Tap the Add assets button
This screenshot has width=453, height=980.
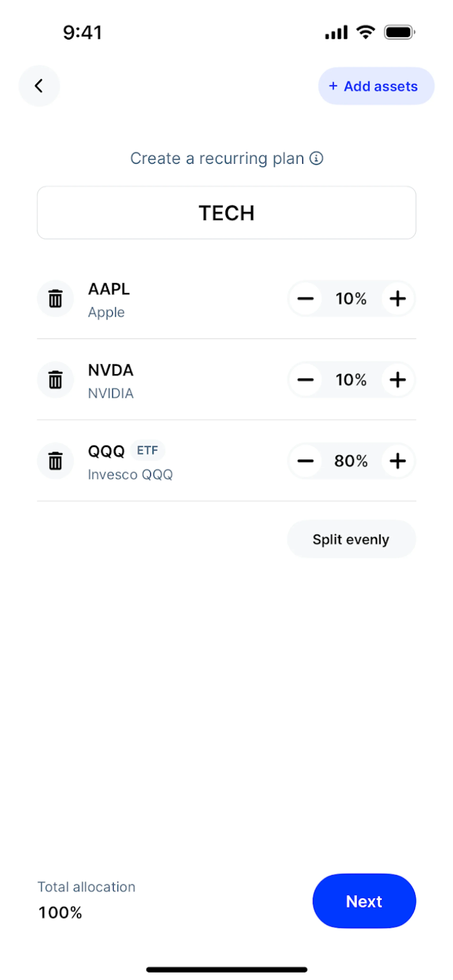click(x=376, y=86)
